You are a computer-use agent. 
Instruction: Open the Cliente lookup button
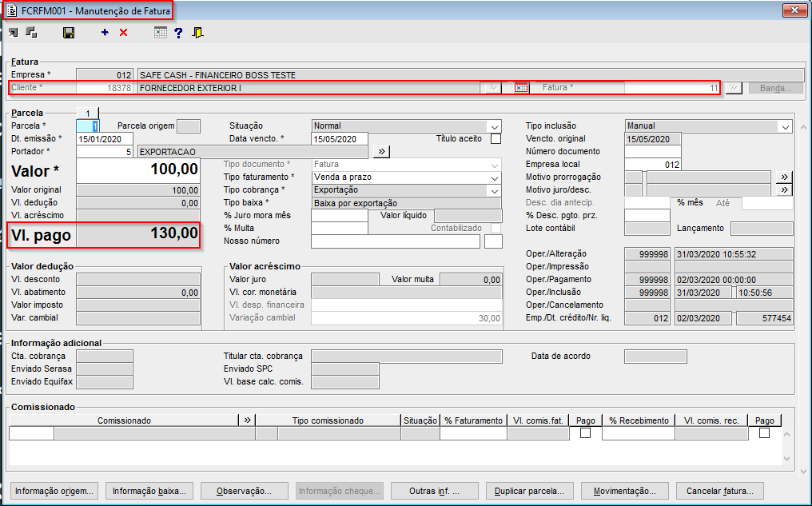coord(494,88)
